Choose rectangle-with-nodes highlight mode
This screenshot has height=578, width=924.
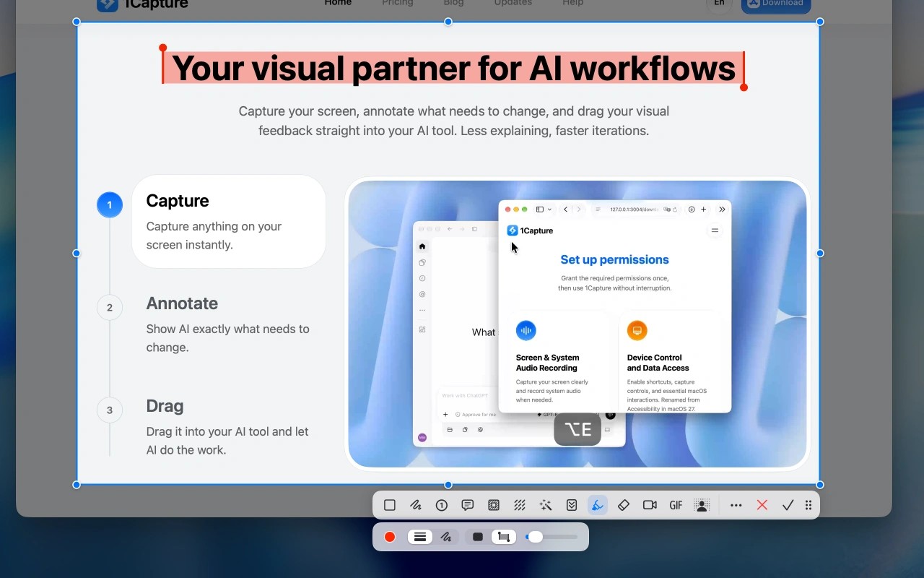tap(504, 537)
